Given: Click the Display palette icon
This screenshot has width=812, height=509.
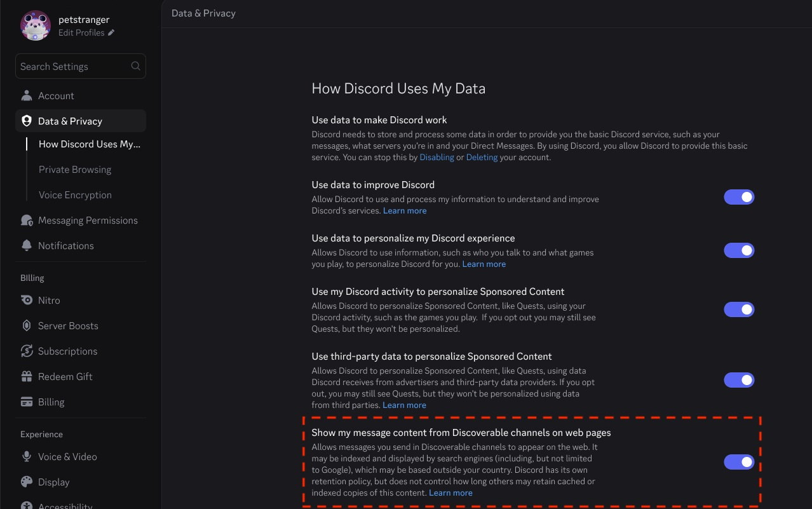Looking at the screenshot, I should [x=27, y=482].
